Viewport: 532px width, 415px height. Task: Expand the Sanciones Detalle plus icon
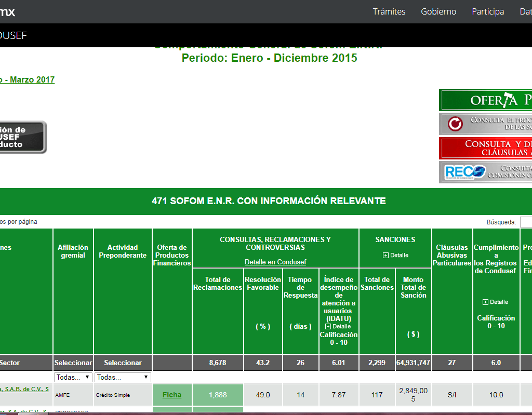[x=385, y=255]
